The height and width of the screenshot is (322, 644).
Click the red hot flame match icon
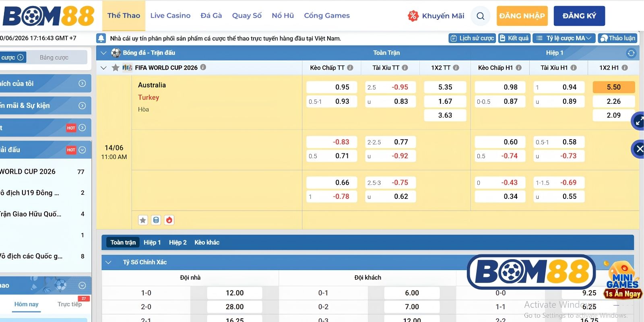pyautogui.click(x=169, y=220)
